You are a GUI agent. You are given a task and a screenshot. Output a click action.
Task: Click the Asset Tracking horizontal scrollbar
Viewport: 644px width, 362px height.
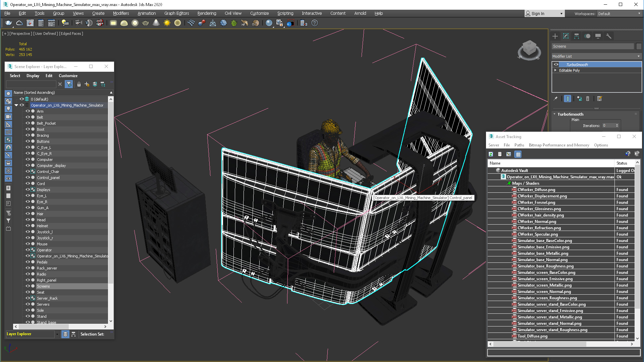[540, 344]
